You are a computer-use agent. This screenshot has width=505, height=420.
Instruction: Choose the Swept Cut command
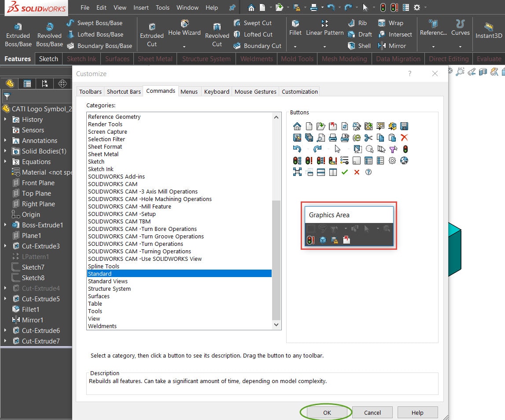(x=253, y=23)
